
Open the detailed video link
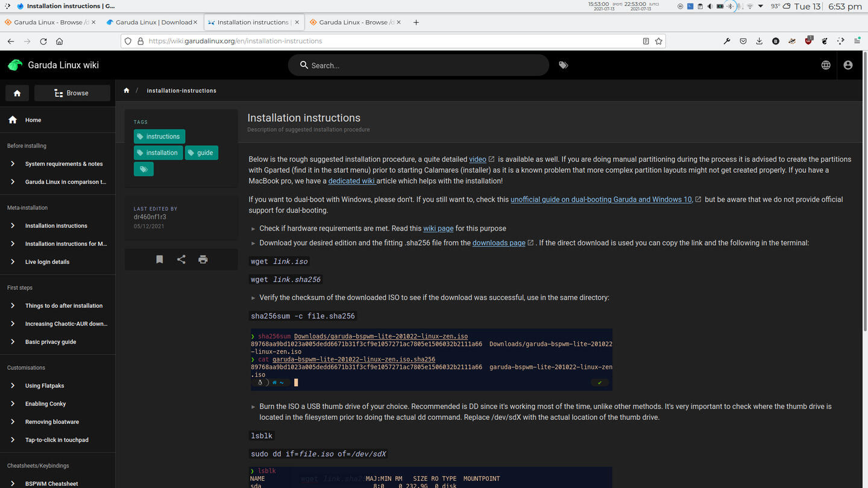click(x=477, y=160)
